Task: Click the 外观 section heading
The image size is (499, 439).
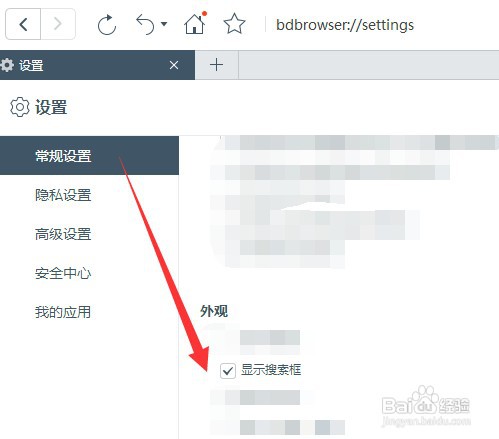Action: [214, 311]
